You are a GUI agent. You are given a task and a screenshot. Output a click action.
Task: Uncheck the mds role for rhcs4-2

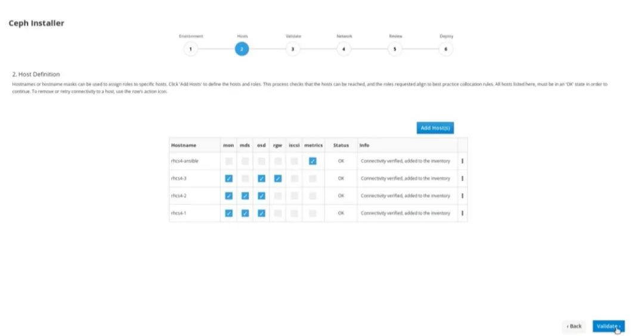coord(245,195)
